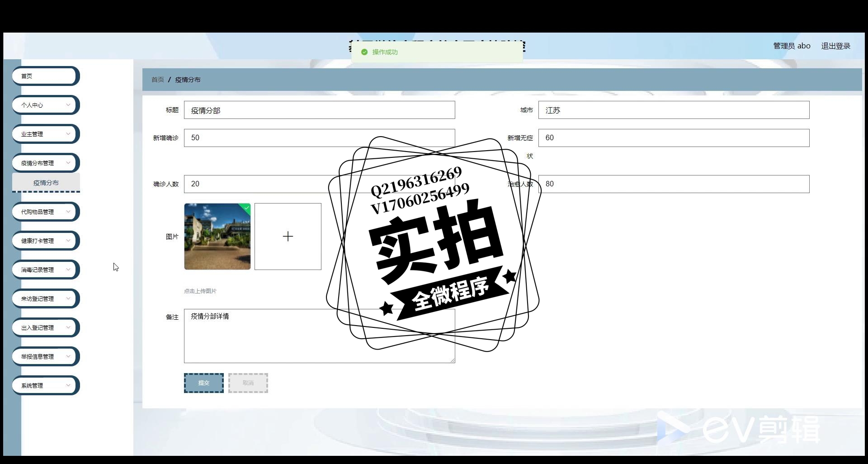
Task: Click the 备注 field label
Action: [x=172, y=317]
